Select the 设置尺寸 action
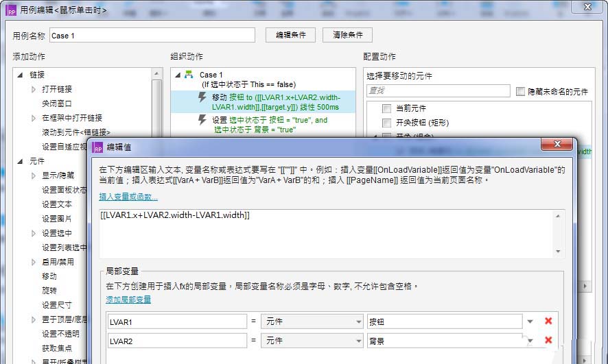The width and height of the screenshot is (608, 364). (x=56, y=305)
